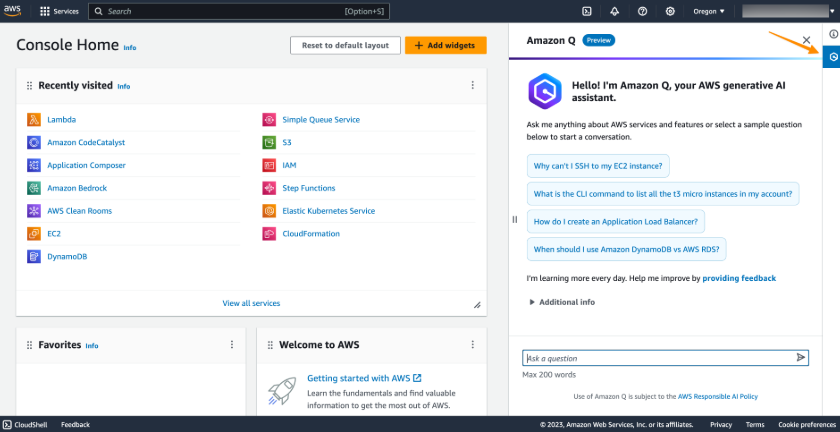Image resolution: width=840 pixels, height=432 pixels.
Task: Click the Amazon Bedrock icon
Action: pos(34,188)
